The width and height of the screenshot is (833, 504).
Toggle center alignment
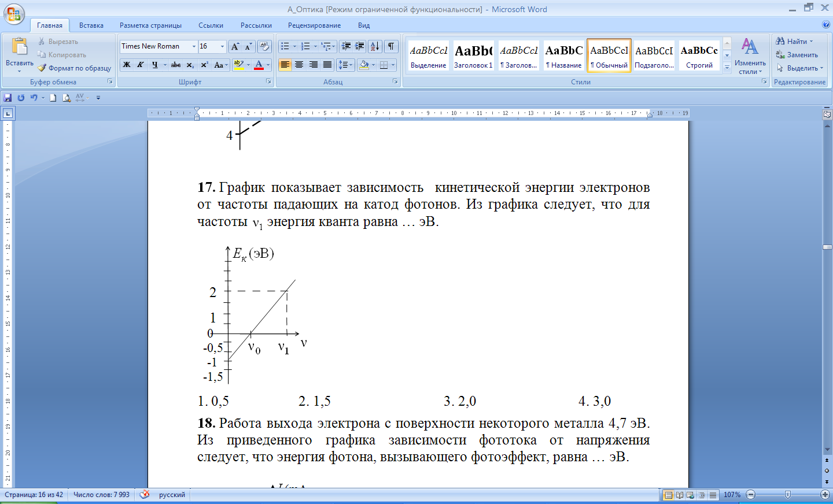click(299, 65)
